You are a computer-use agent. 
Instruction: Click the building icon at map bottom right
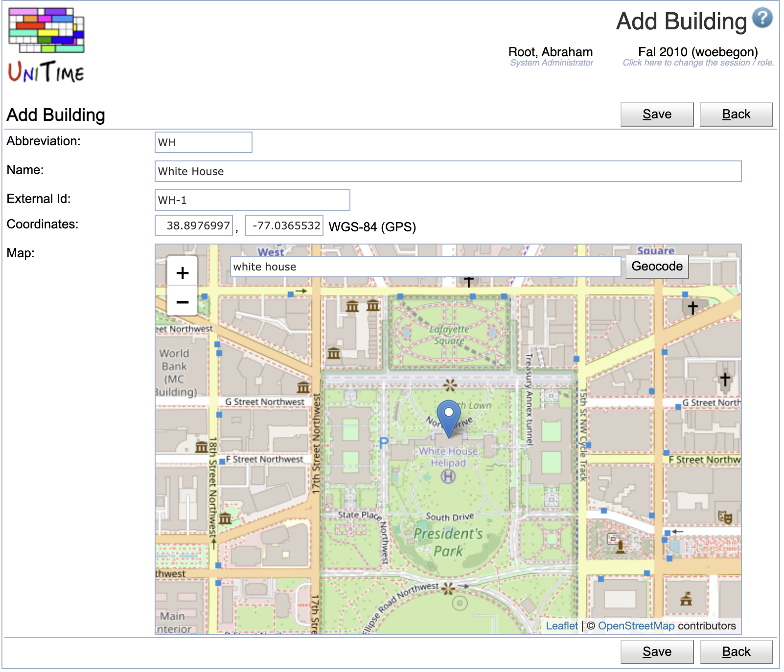coord(686,599)
